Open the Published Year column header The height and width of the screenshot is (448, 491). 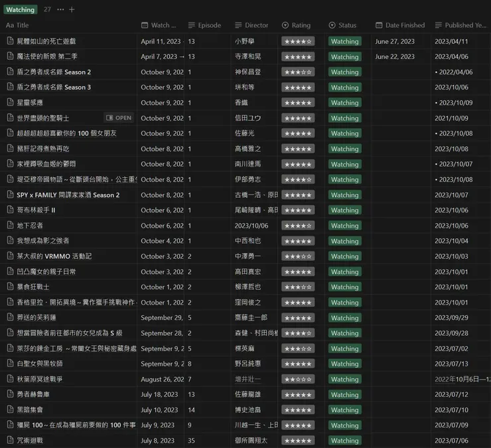click(460, 25)
